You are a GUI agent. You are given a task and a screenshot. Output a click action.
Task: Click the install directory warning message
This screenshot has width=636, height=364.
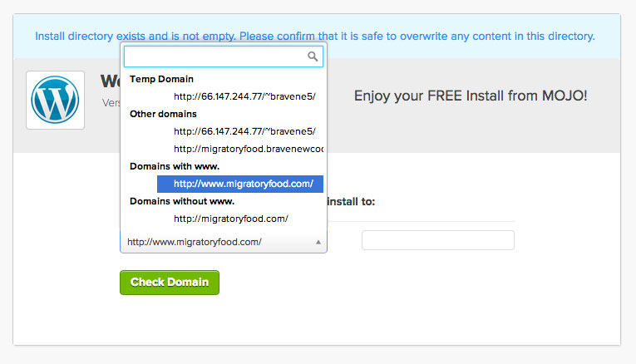(315, 36)
